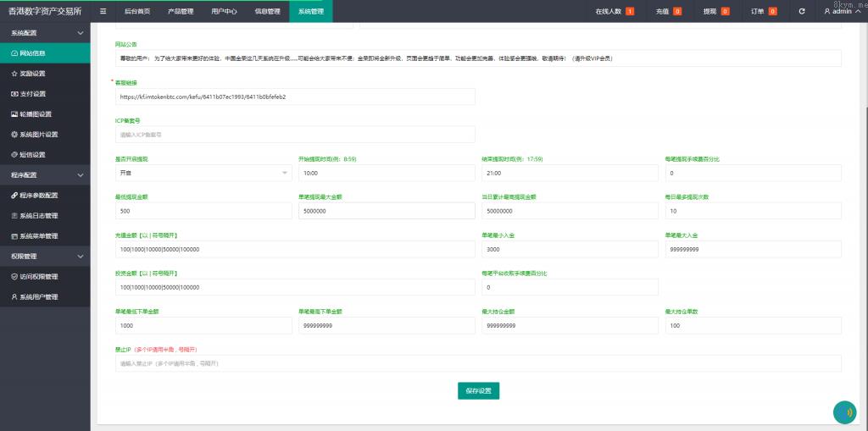This screenshot has height=431, width=868.
Task: Open 短信设置 in the sidebar
Action: pyautogui.click(x=33, y=155)
